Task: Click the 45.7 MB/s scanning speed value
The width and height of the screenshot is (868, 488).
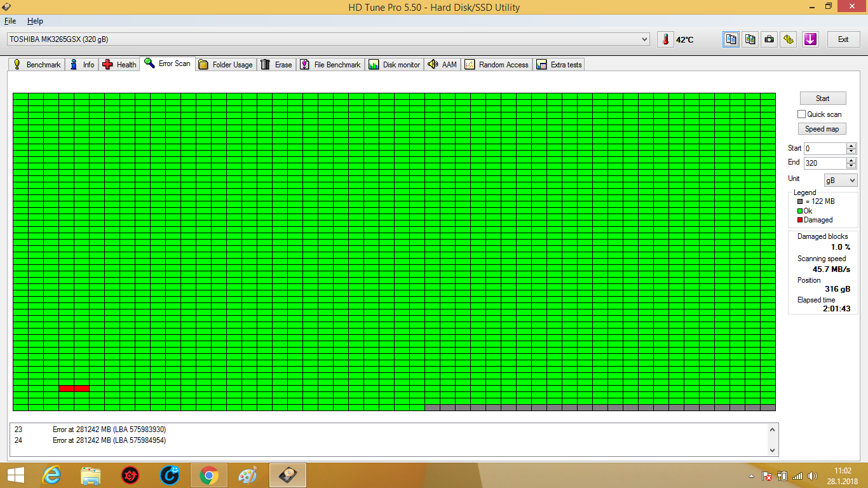Action: [831, 269]
